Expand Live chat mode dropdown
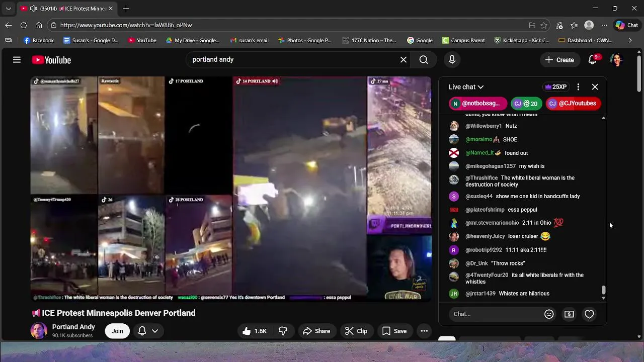 tap(466, 87)
